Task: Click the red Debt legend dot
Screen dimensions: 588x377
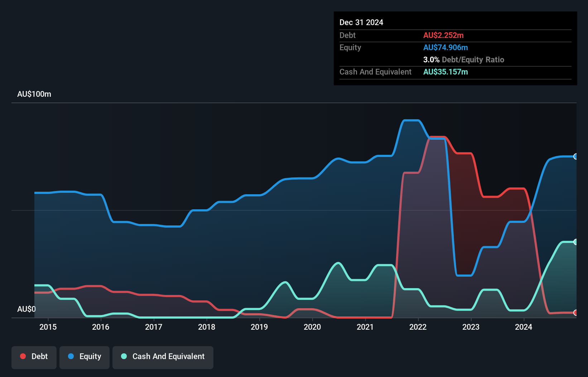Action: pos(23,356)
